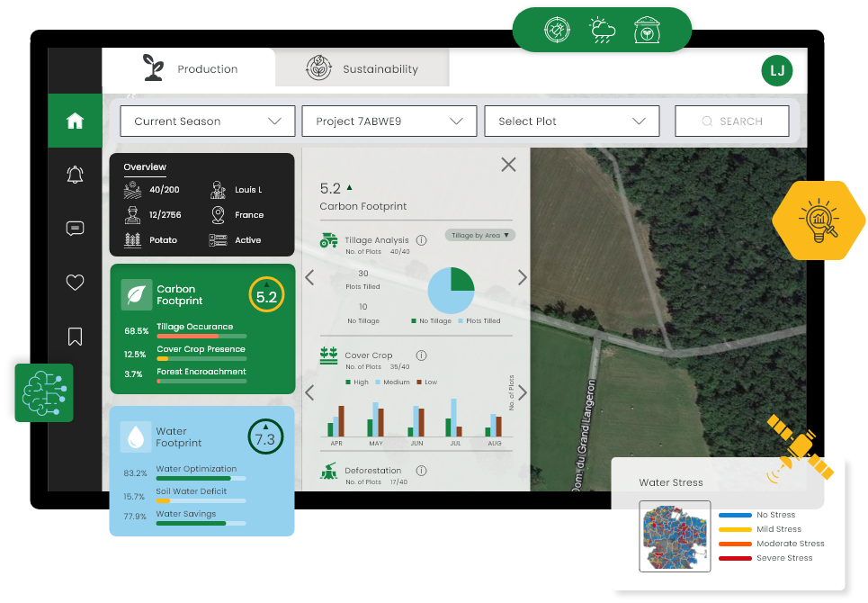Expand the Current Season dropdown
868x603 pixels.
[x=208, y=121]
